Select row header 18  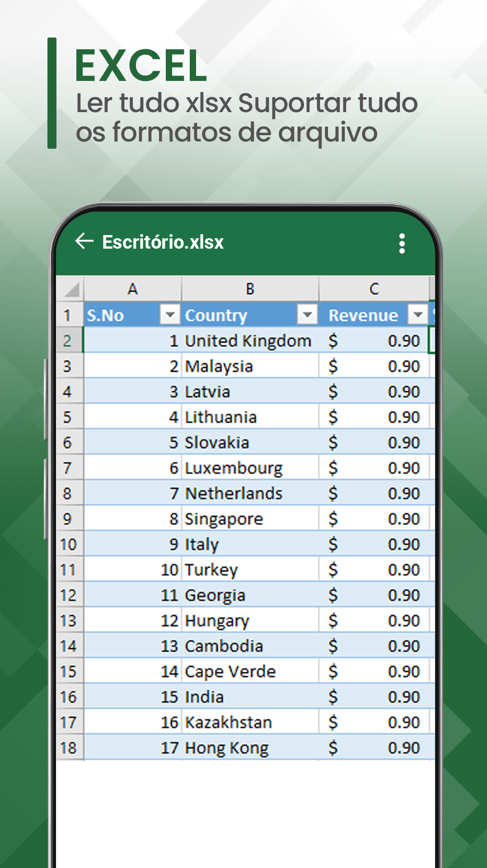pyautogui.click(x=70, y=747)
